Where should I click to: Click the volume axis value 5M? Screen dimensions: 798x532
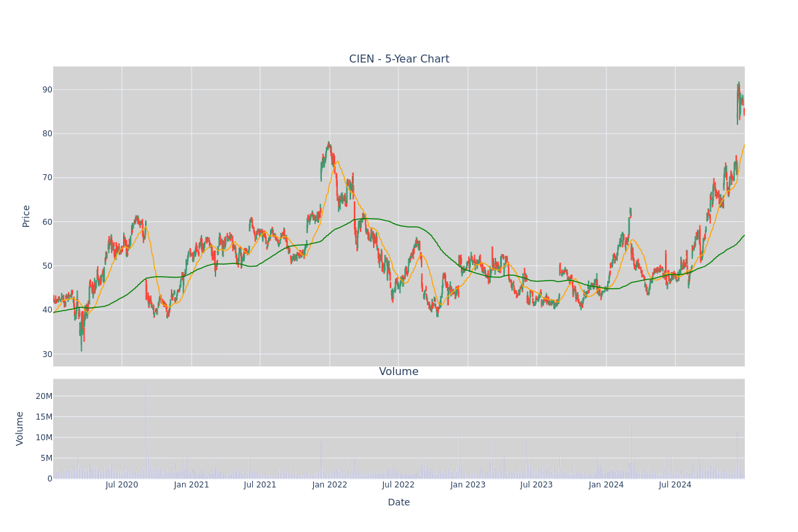point(46,458)
